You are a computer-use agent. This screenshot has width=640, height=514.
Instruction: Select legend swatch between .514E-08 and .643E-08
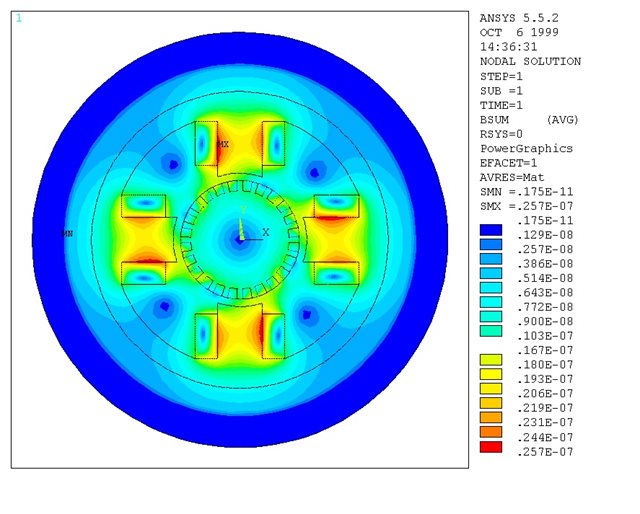point(491,288)
